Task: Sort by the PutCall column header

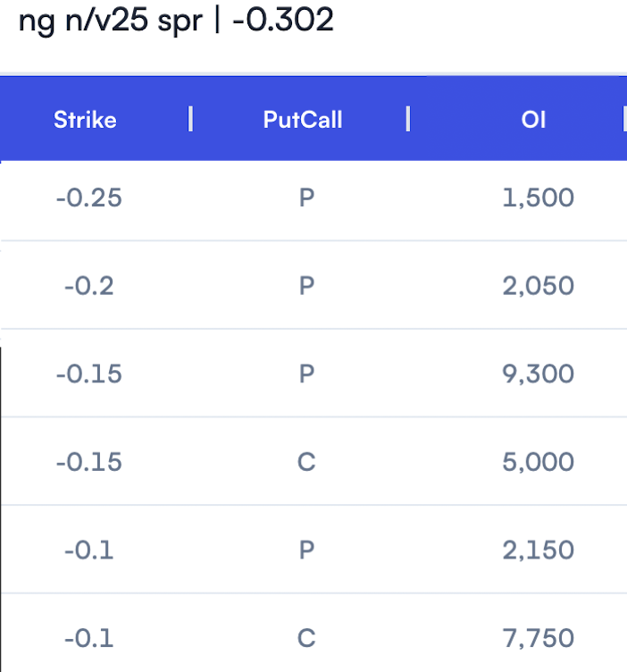Action: (x=303, y=120)
